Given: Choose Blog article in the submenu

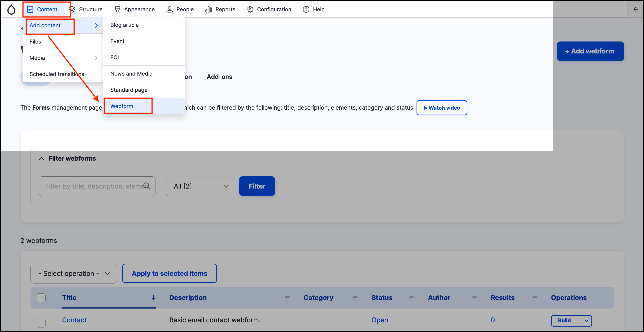Looking at the screenshot, I should 125,25.
